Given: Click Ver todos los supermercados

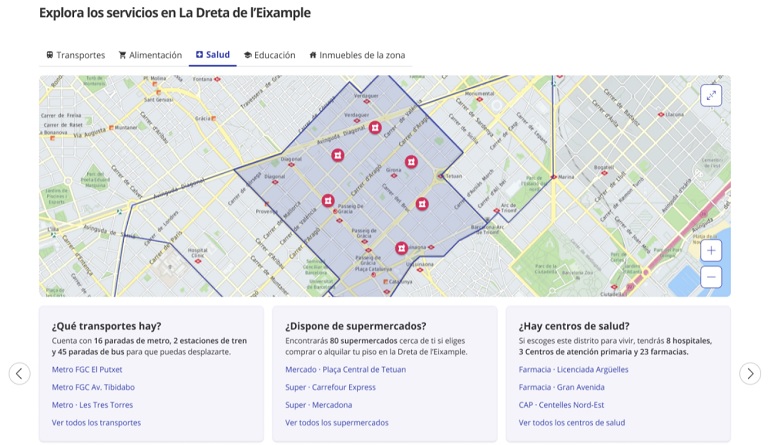Looking at the screenshot, I should click(337, 422).
